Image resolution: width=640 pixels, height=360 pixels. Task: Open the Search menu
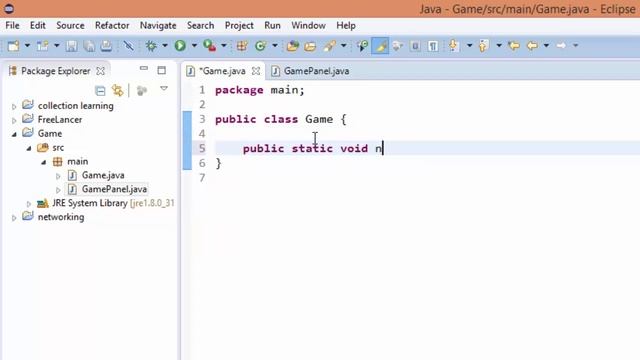pyautogui.click(x=200, y=25)
